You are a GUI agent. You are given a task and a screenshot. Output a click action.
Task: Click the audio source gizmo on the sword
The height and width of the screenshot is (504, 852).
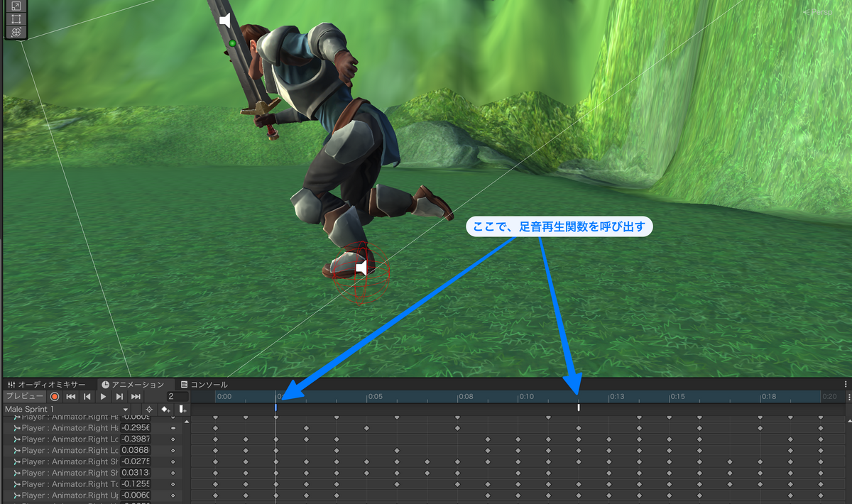224,21
